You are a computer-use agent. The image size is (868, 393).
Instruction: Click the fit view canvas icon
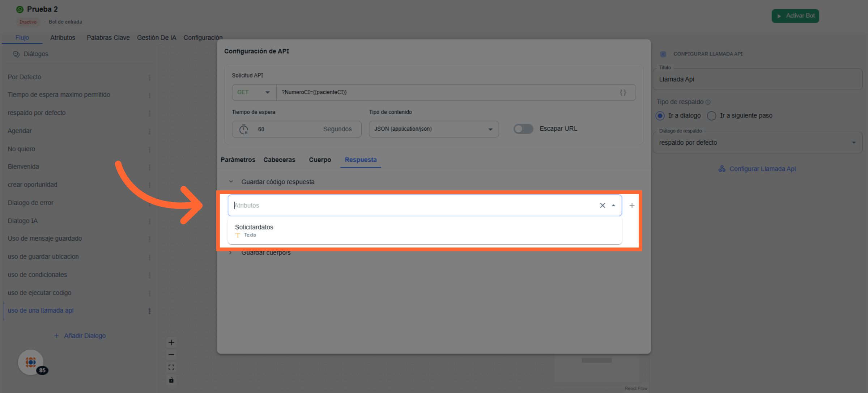point(171,367)
